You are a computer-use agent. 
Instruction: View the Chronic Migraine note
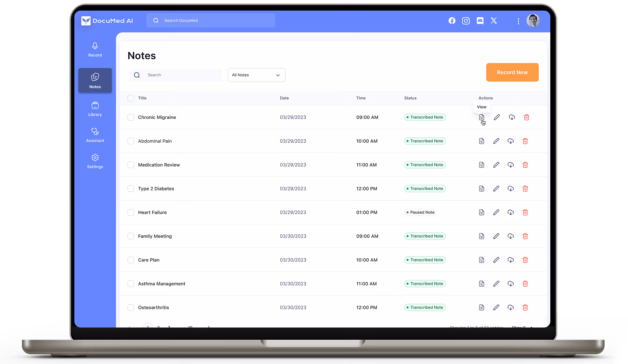coord(481,117)
